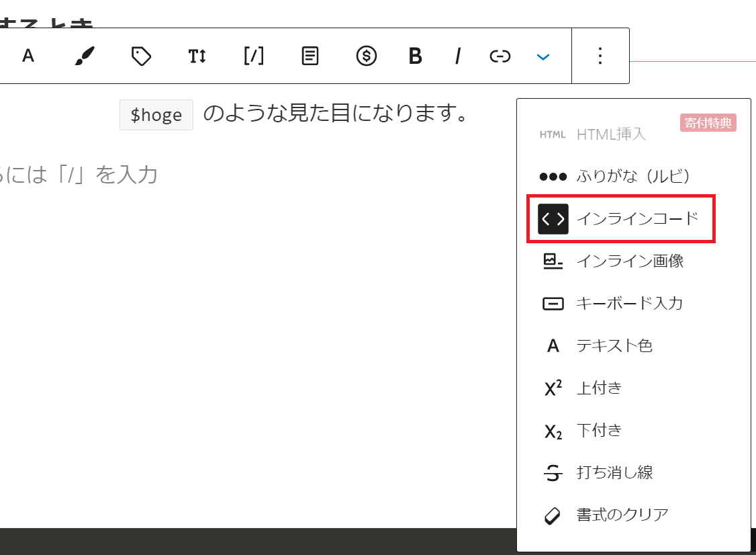The width and height of the screenshot is (756, 555).
Task: Toggle italic formatting
Action: (457, 56)
